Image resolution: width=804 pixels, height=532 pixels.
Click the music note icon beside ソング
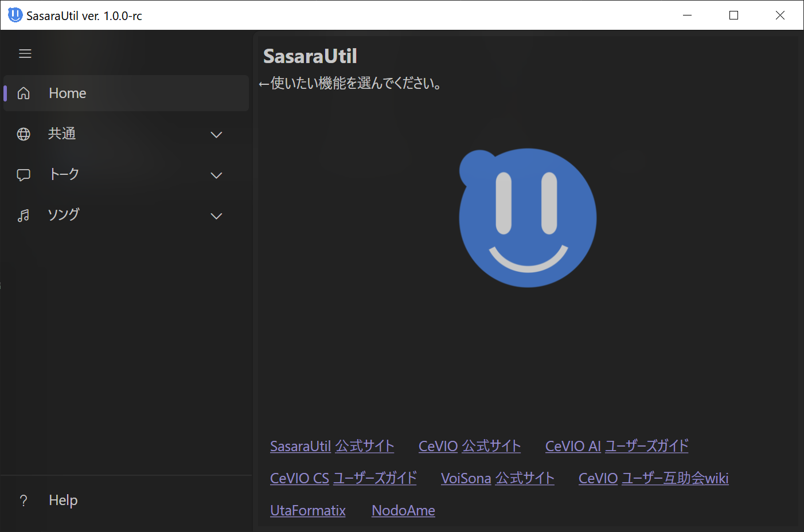[x=24, y=216]
